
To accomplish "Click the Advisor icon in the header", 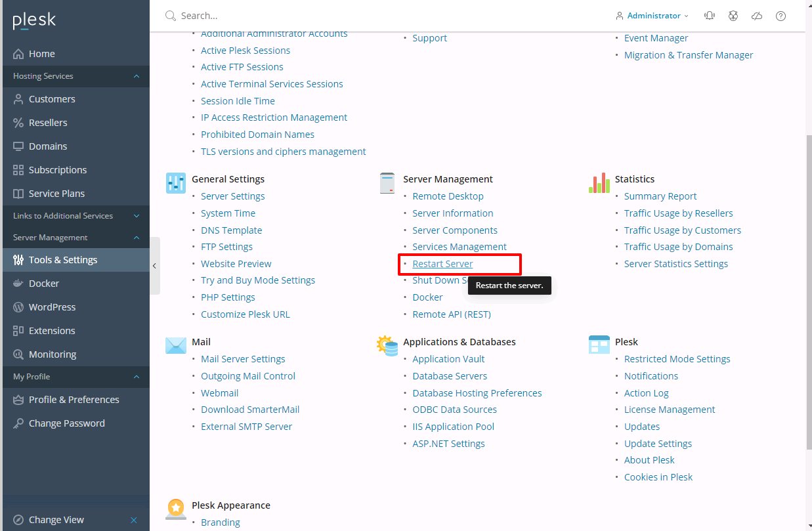I will [733, 16].
